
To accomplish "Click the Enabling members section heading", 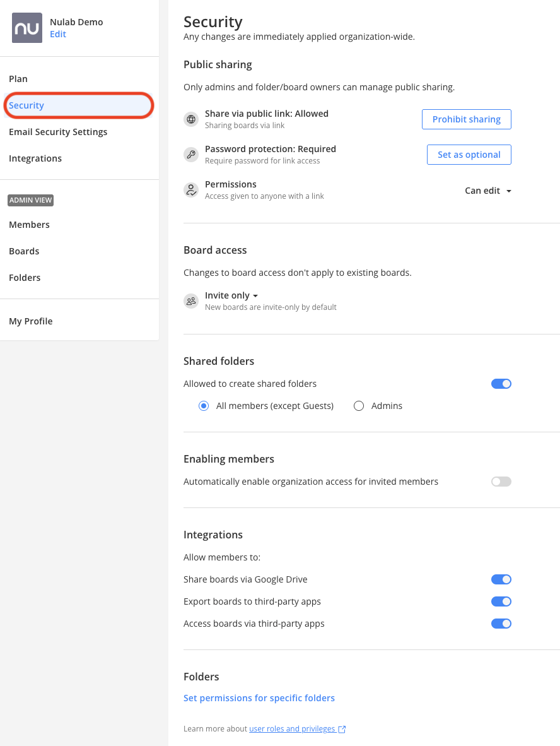I will click(x=229, y=459).
